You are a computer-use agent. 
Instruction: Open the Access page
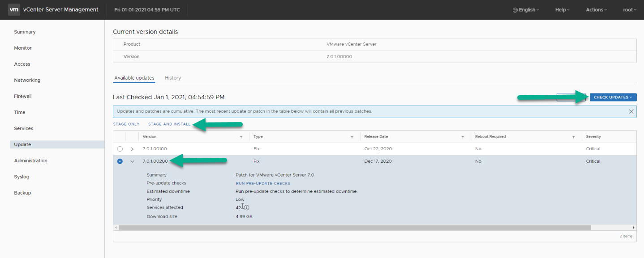[22, 64]
